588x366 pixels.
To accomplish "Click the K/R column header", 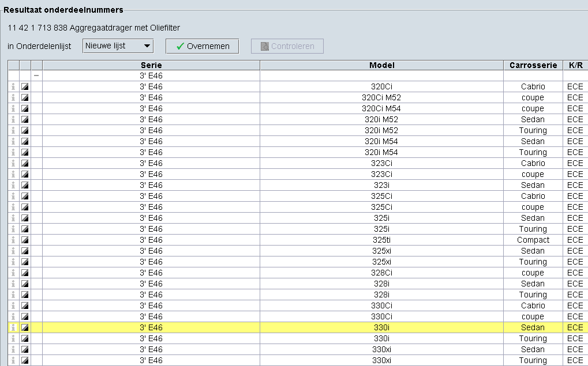I will coord(575,65).
